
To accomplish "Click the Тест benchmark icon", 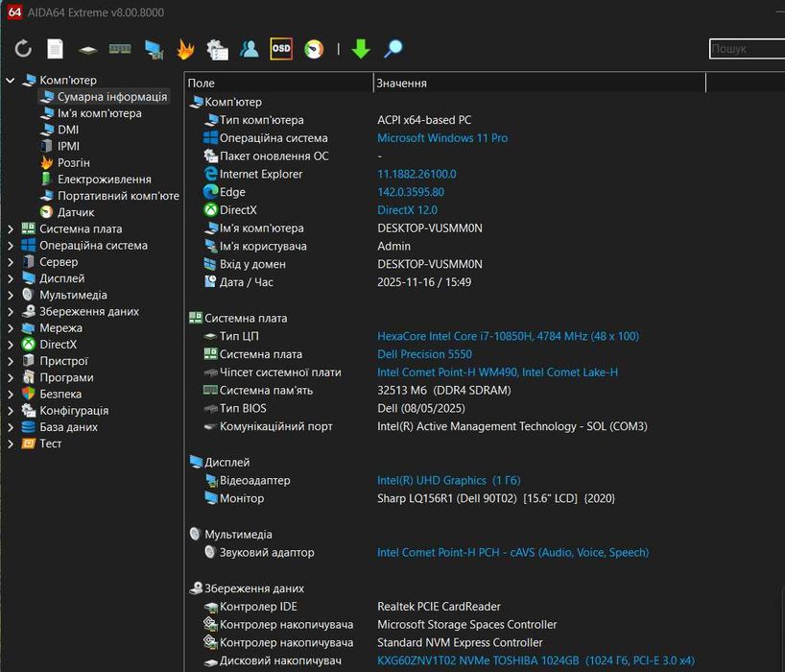I will pyautogui.click(x=29, y=444).
